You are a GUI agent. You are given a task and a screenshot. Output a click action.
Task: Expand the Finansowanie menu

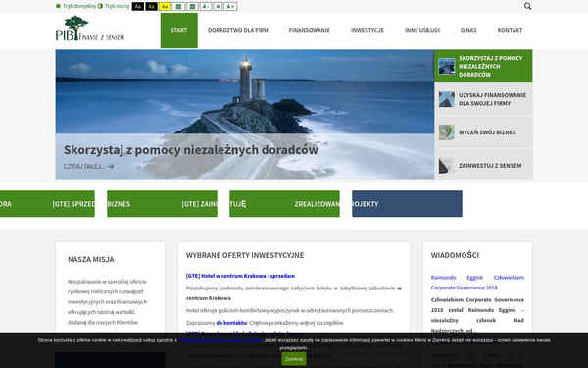tap(310, 30)
